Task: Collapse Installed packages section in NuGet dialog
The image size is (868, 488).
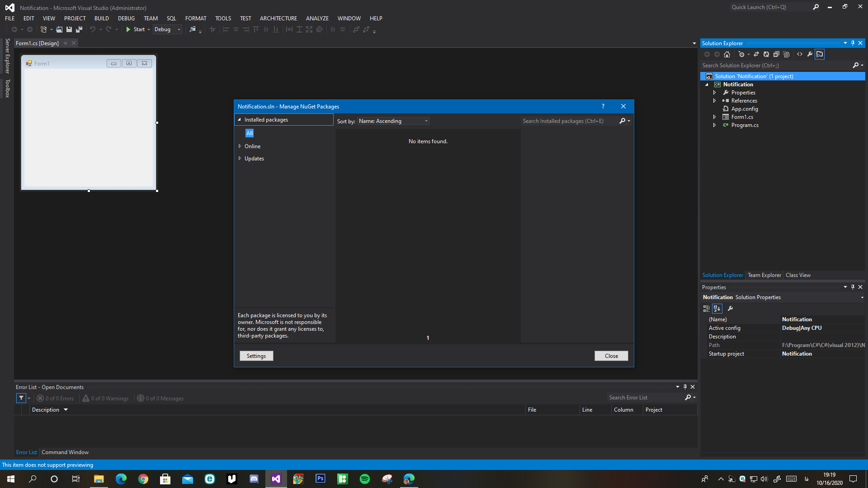Action: pos(240,120)
